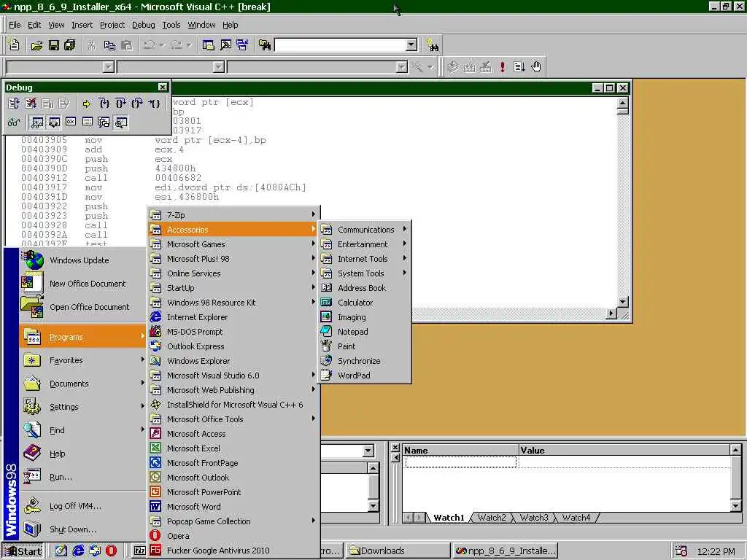Open Paint from the Accessories menu
This screenshot has height=560, width=747.
[365, 346]
